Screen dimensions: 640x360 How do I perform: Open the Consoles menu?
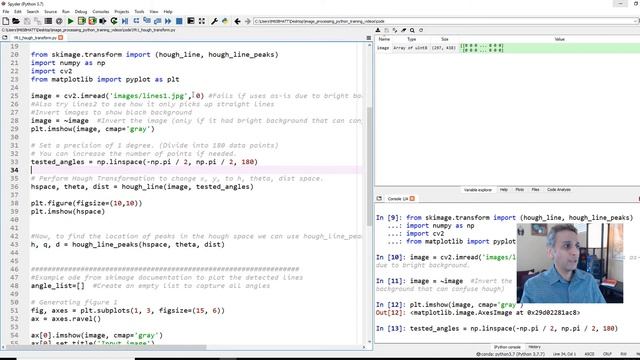pyautogui.click(x=101, y=11)
